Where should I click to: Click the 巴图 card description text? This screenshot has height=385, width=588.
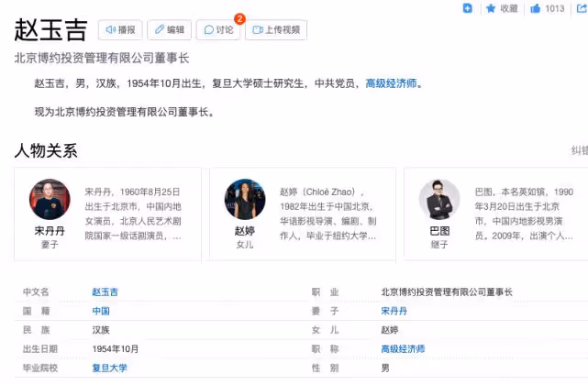pos(524,214)
